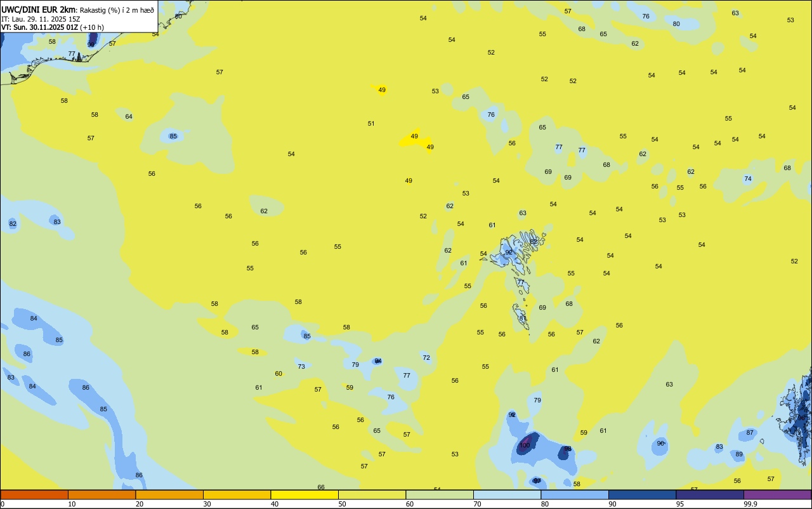Click the humidity value 74 on the map
Image resolution: width=812 pixels, height=509 pixels.
(x=748, y=179)
